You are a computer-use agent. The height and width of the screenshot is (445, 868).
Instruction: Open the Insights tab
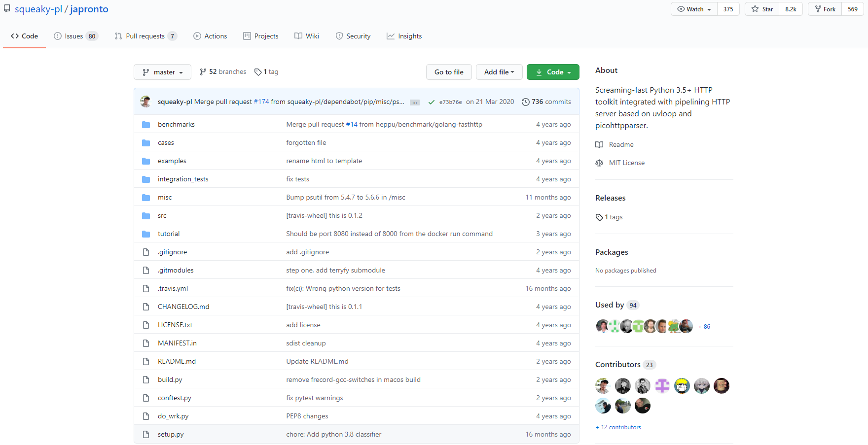tap(404, 35)
